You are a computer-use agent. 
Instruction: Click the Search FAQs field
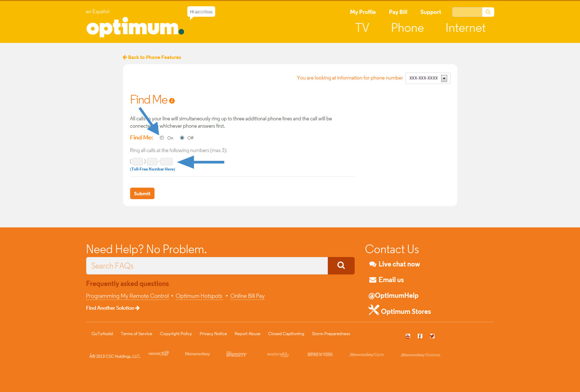(207, 266)
